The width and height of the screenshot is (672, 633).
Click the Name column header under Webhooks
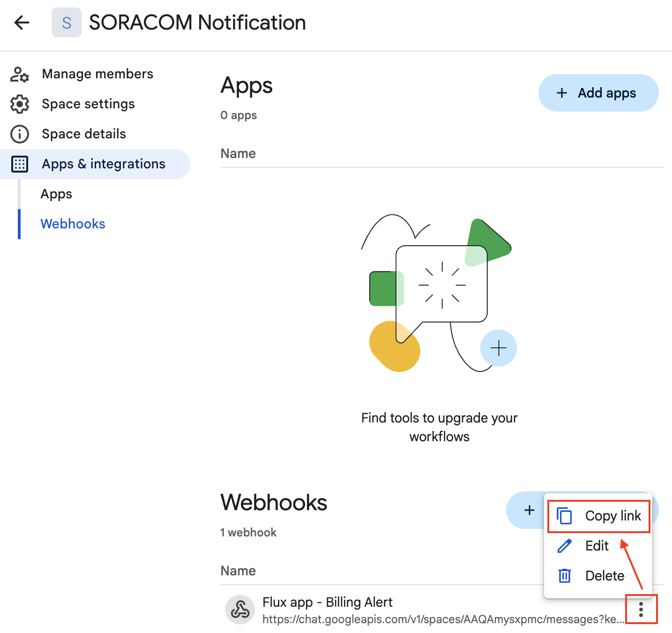tap(238, 571)
